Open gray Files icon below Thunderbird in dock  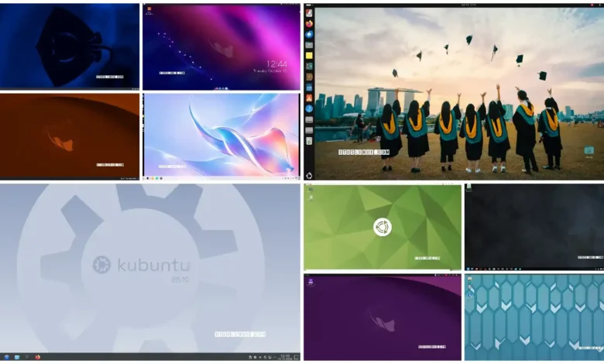[309, 45]
